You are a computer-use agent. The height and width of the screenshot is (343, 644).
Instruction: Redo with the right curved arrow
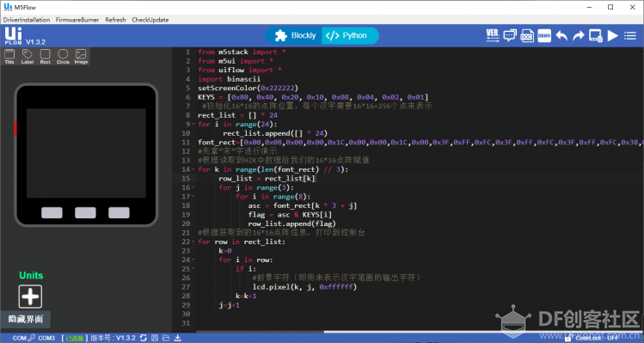pos(579,36)
